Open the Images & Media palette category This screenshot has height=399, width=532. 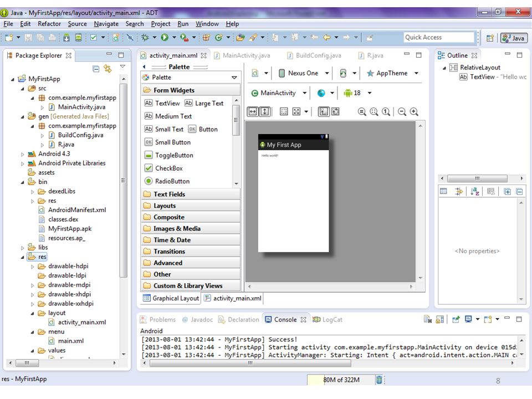click(191, 228)
